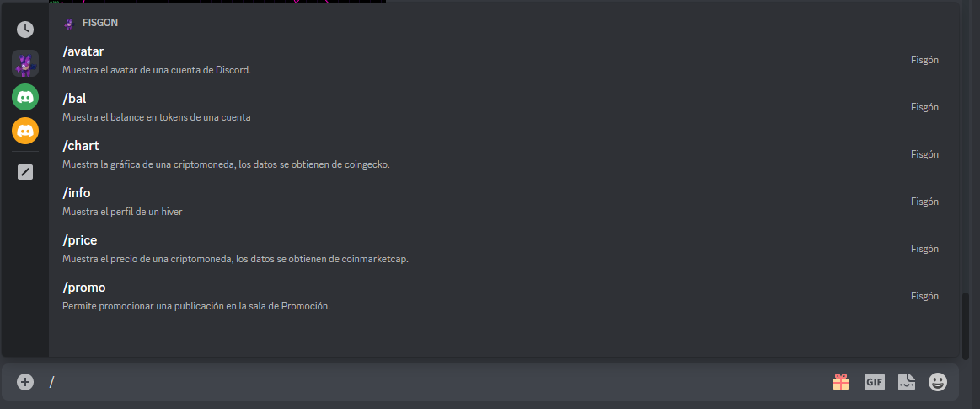Choose the /promo command
Screen dimensions: 980x409
click(x=504, y=296)
